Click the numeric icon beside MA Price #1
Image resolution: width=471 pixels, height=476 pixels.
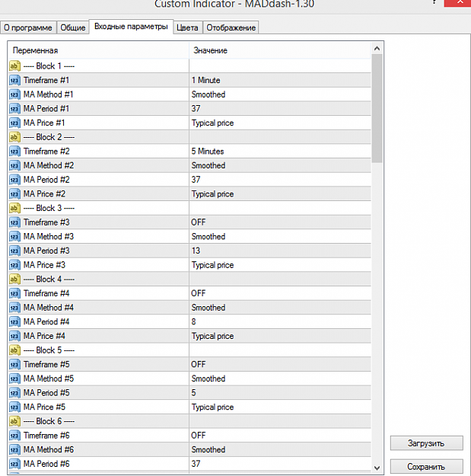[x=14, y=123]
